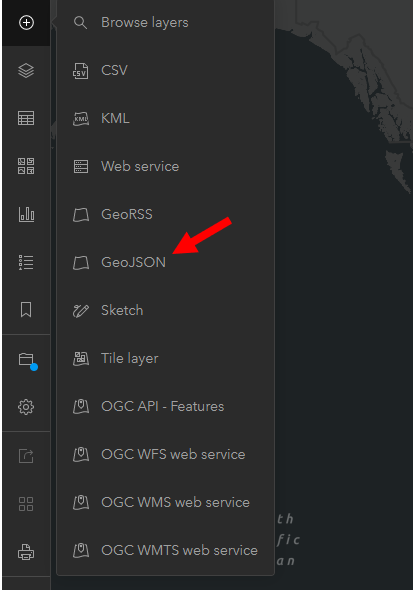Click the Create app grid icon
Screen dimensions: 413x590
[x=26, y=504]
